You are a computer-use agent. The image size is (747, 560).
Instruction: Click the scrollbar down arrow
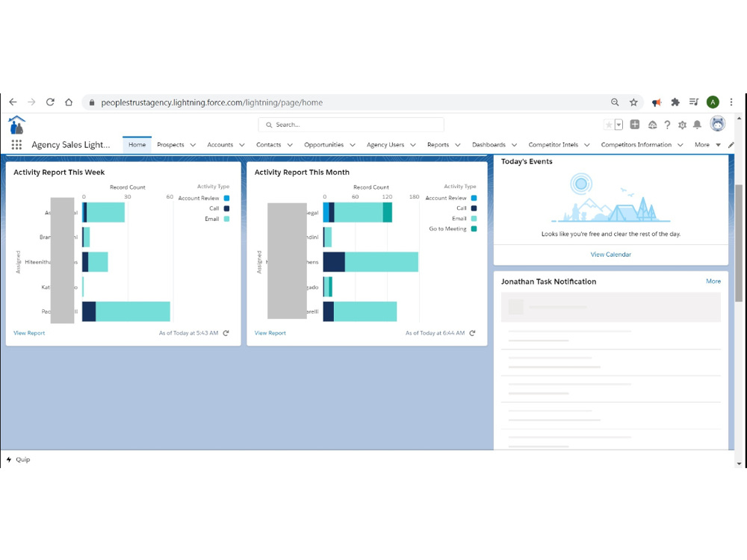tap(739, 464)
